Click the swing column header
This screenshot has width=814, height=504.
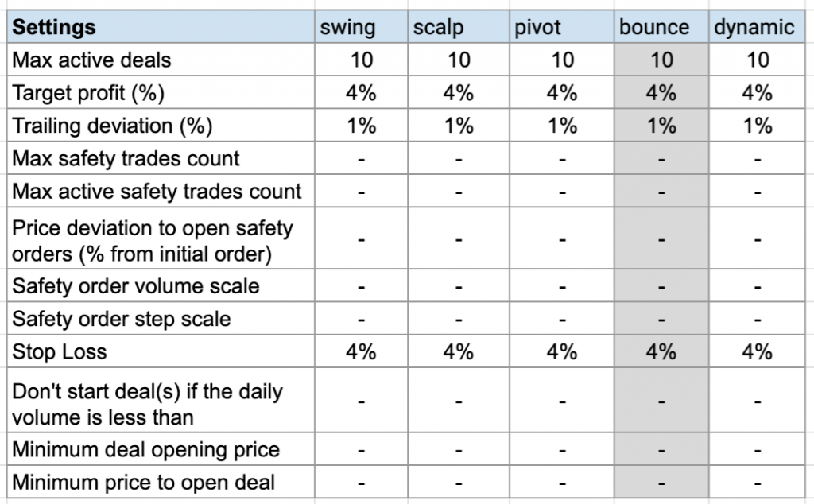point(347,28)
